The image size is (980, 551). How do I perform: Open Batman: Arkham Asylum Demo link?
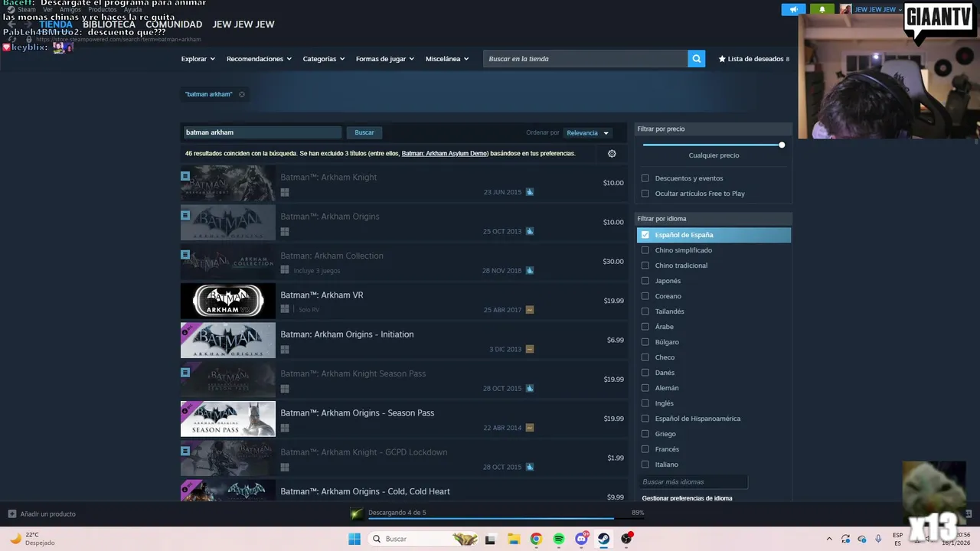pos(445,153)
